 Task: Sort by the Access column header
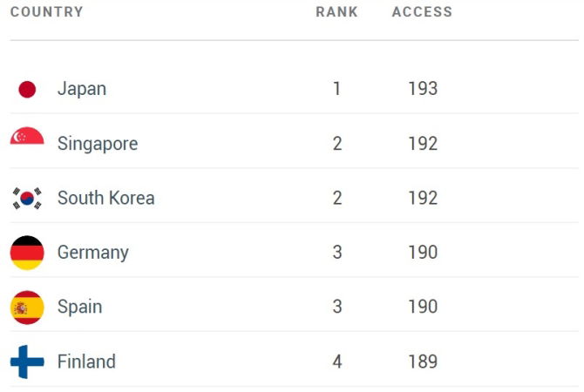click(x=422, y=12)
